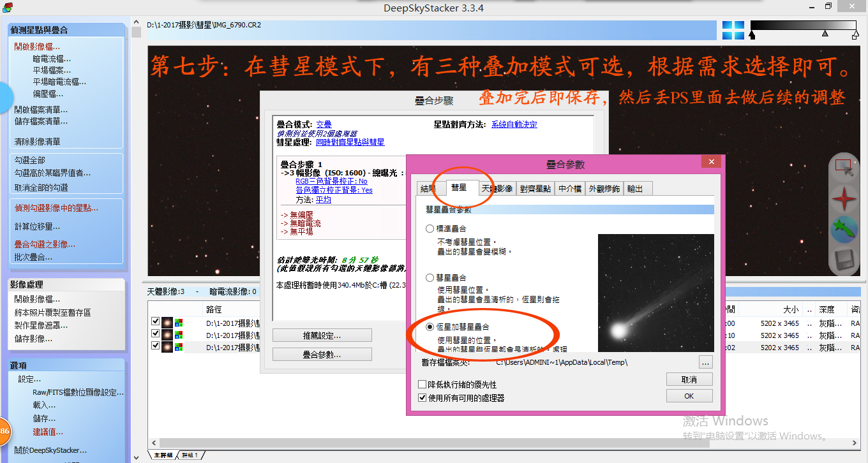
Task: Adjust the white point slider handle
Action: (x=855, y=35)
